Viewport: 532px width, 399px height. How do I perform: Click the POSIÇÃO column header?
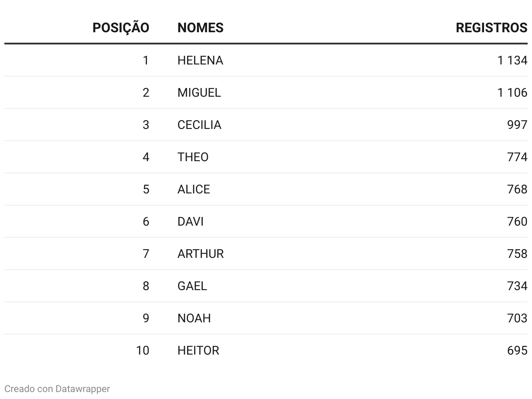tap(121, 28)
